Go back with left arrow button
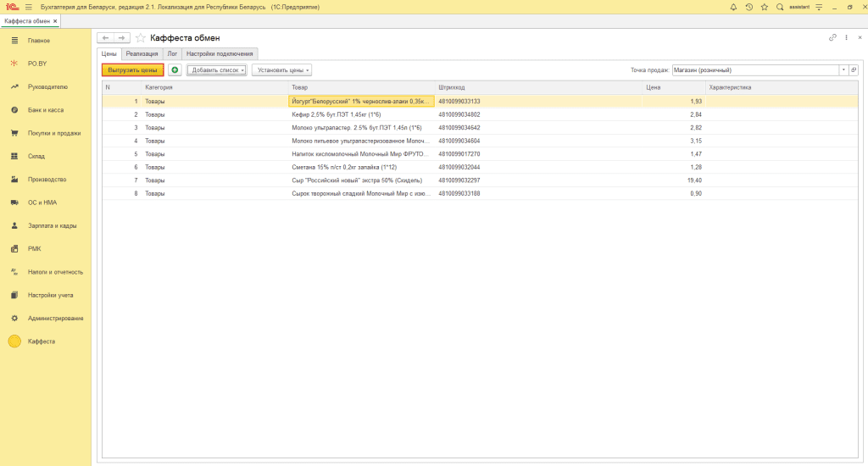This screenshot has height=466, width=868. (105, 37)
